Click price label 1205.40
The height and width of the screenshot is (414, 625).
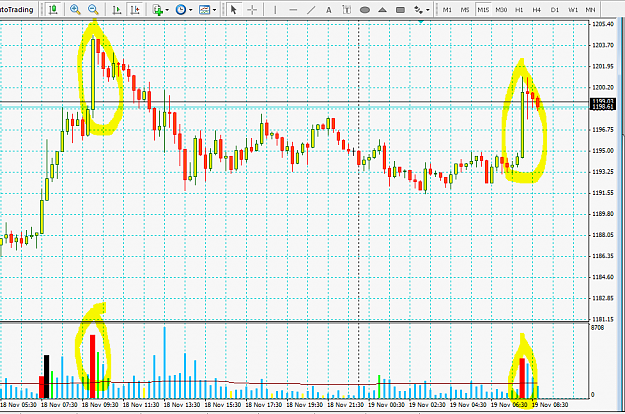pos(603,24)
